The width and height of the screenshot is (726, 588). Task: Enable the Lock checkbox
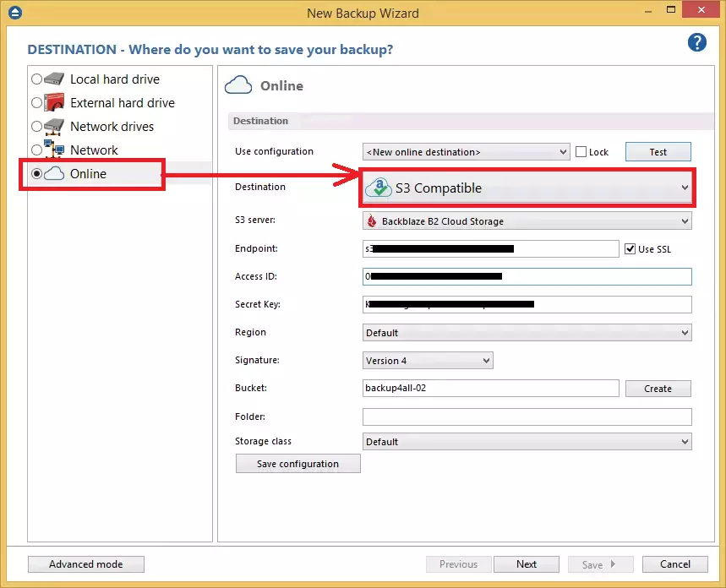pyautogui.click(x=581, y=152)
